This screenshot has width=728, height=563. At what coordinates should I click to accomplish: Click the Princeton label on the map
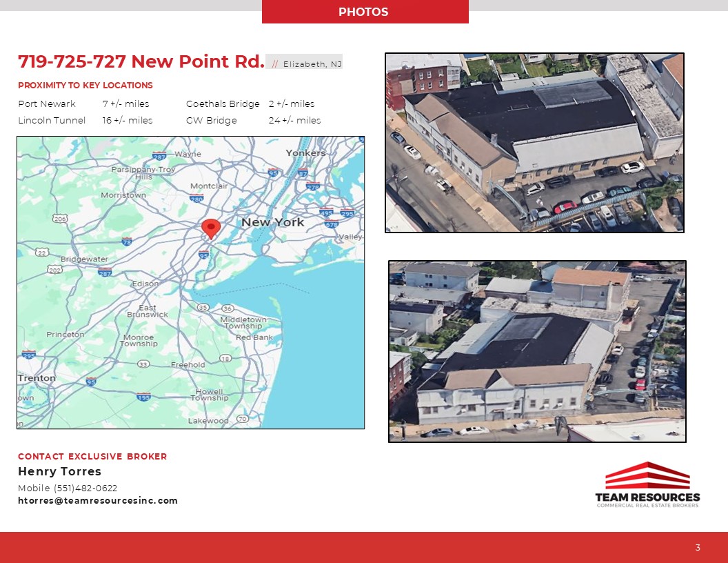65,334
